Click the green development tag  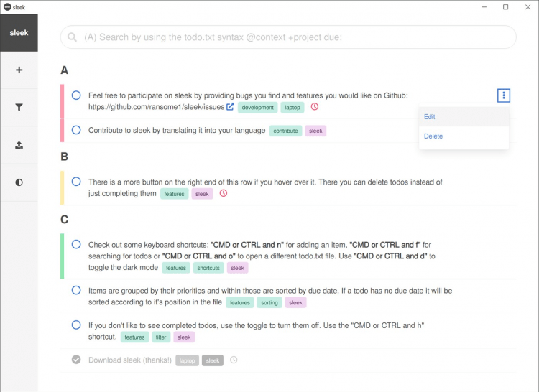pyautogui.click(x=257, y=108)
